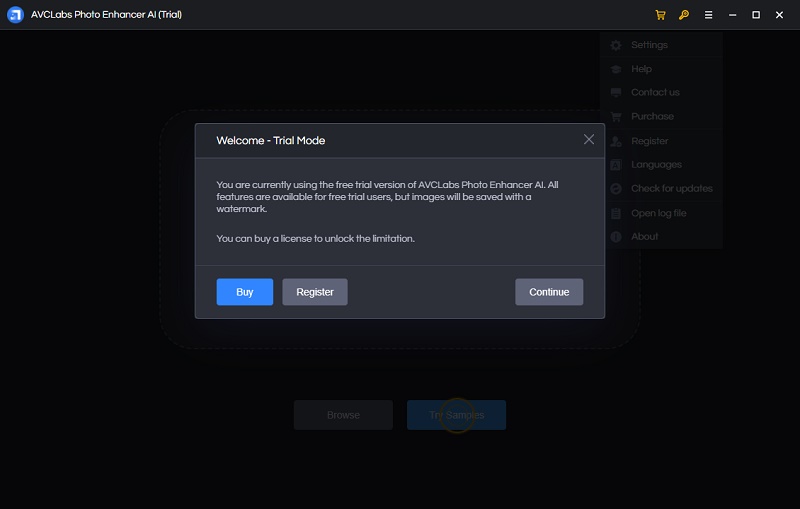The height and width of the screenshot is (509, 800).
Task: Click the Settings gear icon in menu
Action: coord(616,45)
